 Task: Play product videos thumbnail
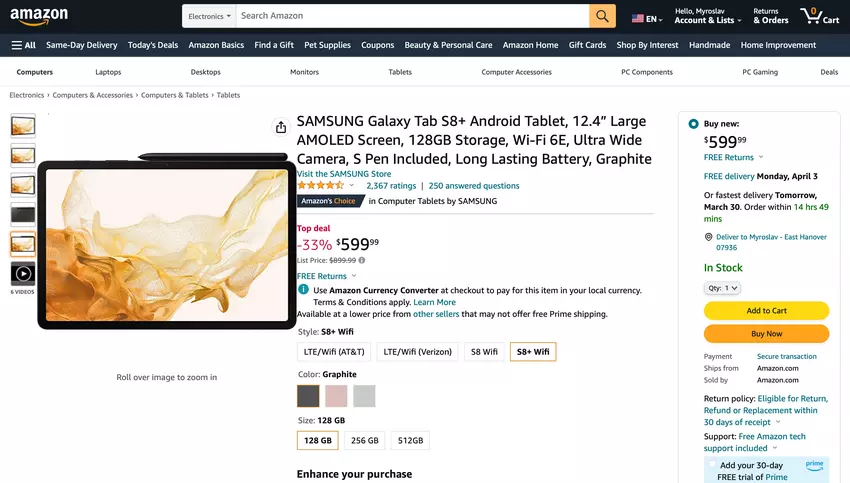(23, 273)
